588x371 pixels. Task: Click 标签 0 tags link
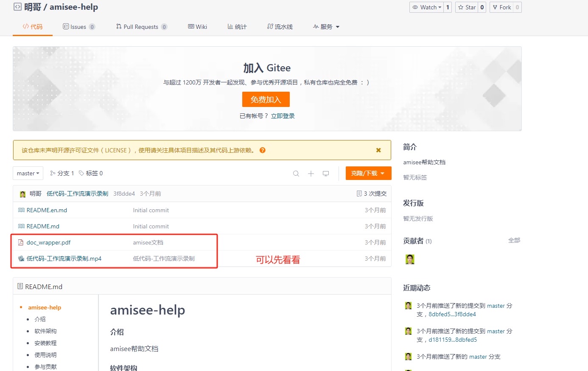pyautogui.click(x=91, y=173)
